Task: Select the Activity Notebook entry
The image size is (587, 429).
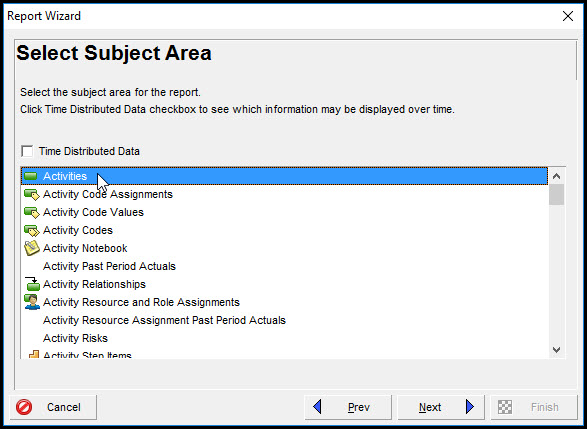Action: coord(284,248)
